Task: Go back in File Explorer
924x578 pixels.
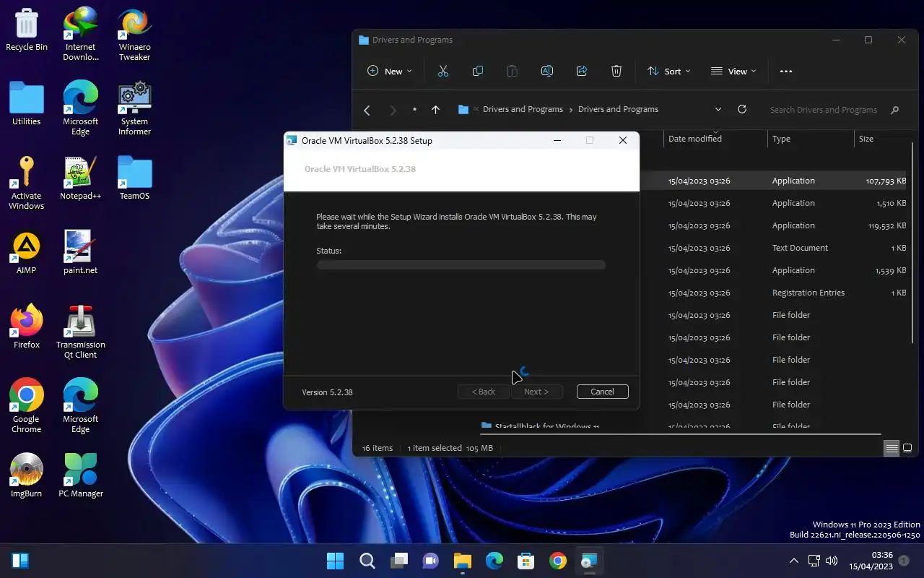Action: point(367,110)
